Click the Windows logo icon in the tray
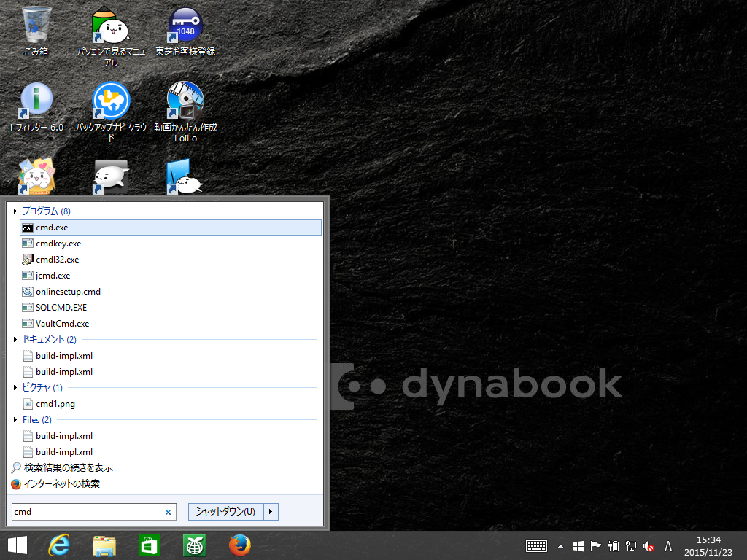The height and width of the screenshot is (560, 747). click(578, 546)
